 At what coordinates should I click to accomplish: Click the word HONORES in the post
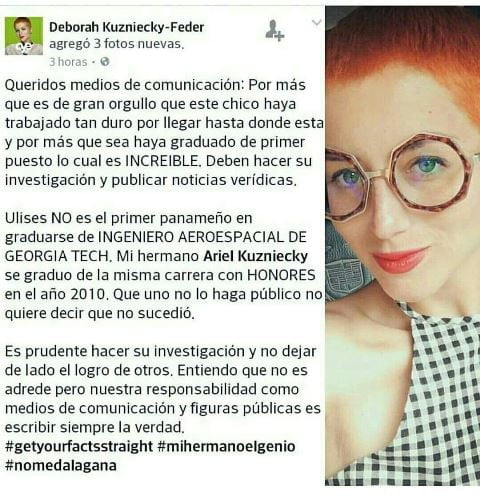281,275
